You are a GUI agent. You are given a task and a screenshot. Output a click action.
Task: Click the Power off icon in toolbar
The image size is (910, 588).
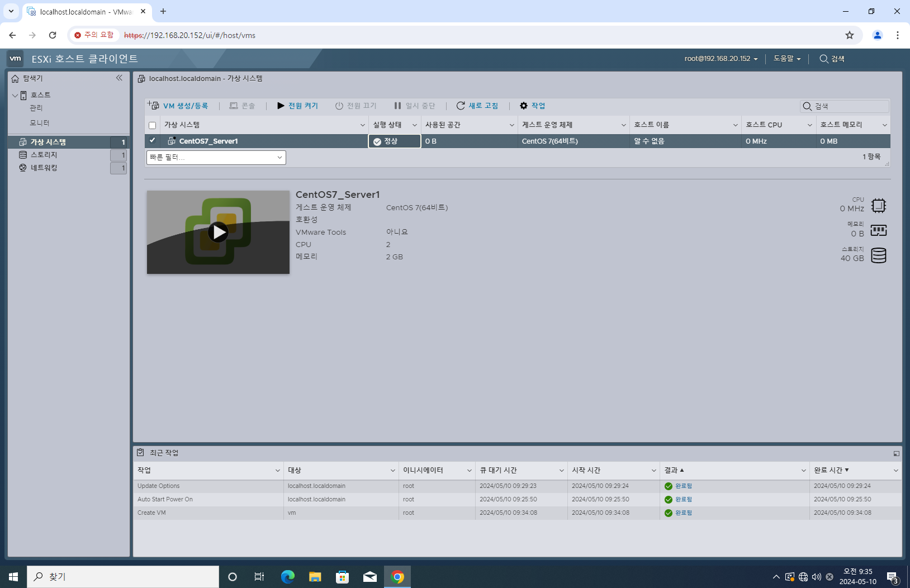pyautogui.click(x=339, y=106)
